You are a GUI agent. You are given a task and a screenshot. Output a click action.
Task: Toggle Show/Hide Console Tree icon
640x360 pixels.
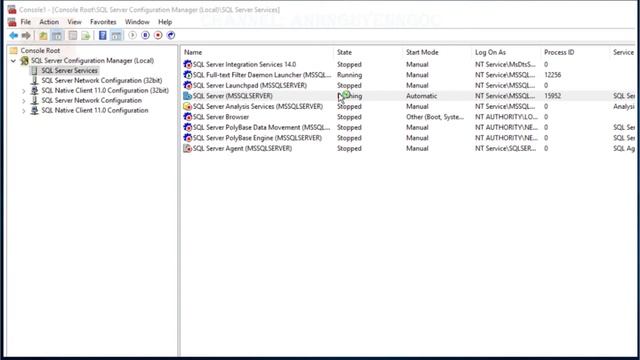click(x=57, y=36)
